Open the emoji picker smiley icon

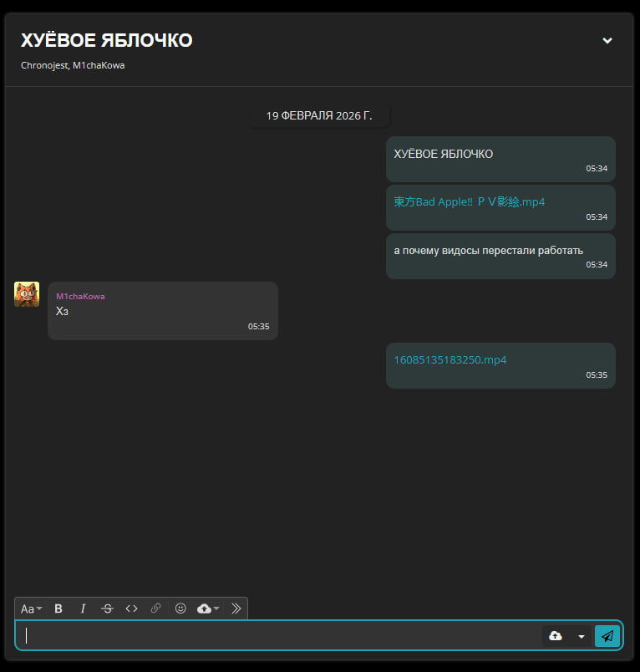click(x=180, y=608)
